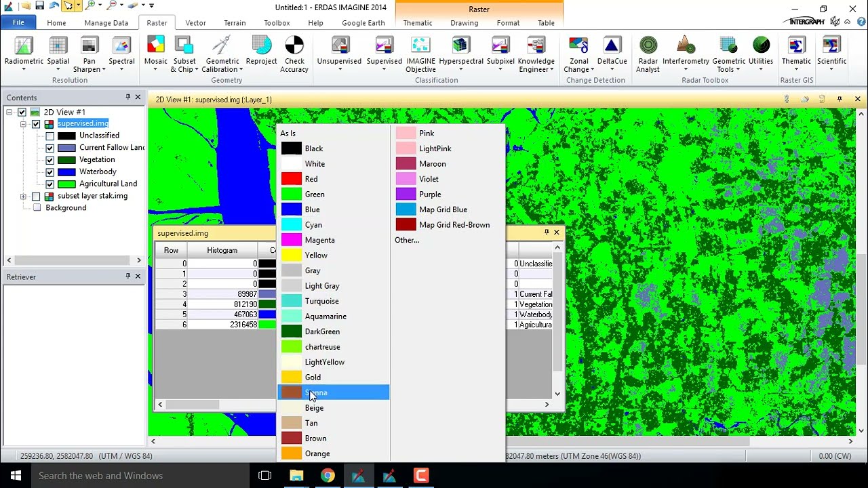Screen dimensions: 868x488
Task: Choose Other... custom color option
Action: pyautogui.click(x=407, y=240)
